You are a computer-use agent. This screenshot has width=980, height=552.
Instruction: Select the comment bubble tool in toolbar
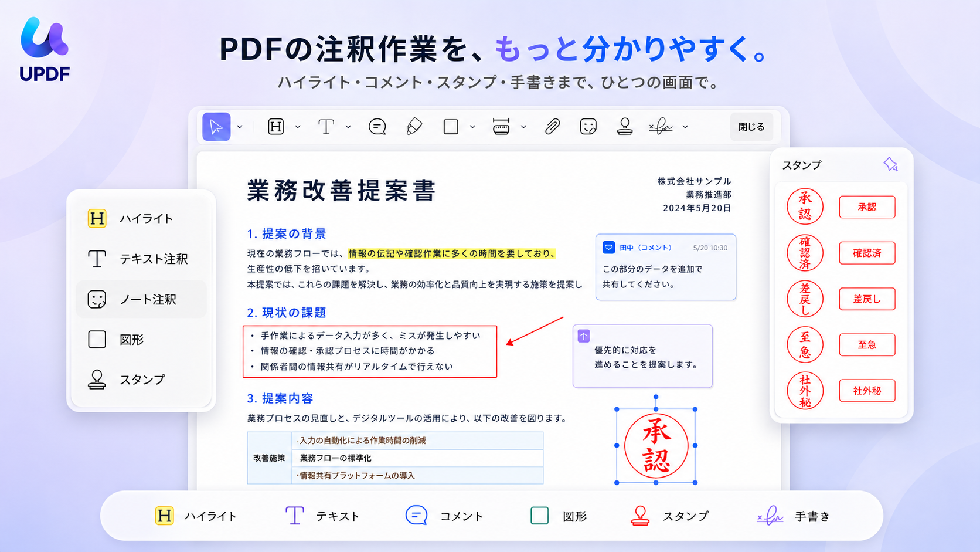(377, 127)
